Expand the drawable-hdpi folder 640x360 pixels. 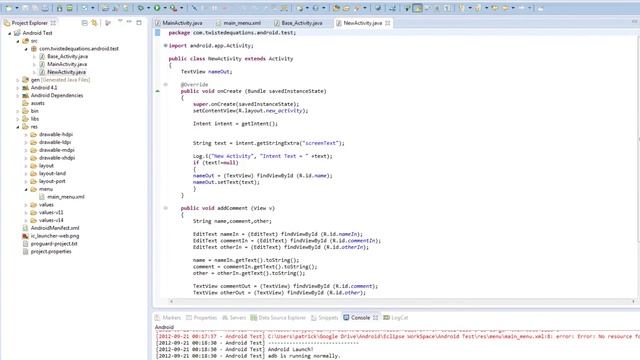(26, 135)
